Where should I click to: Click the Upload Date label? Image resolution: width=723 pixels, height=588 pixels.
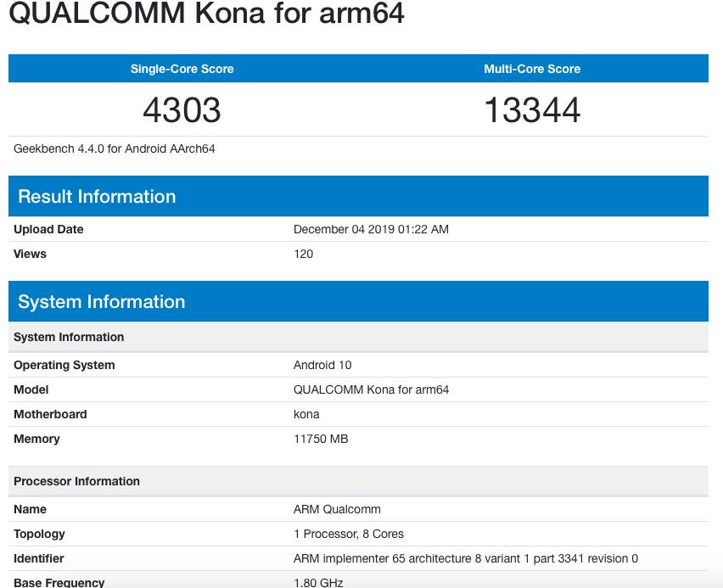pyautogui.click(x=48, y=229)
